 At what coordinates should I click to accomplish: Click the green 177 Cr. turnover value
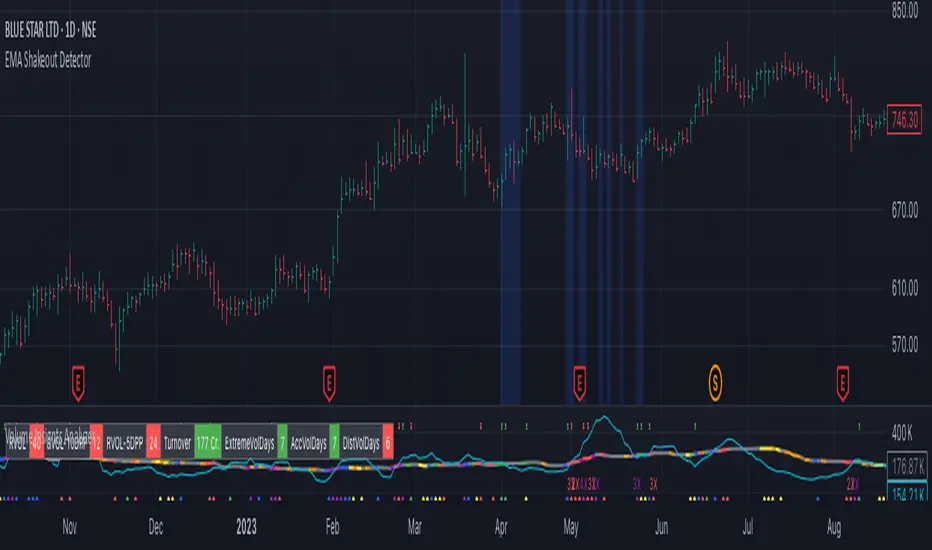tap(207, 443)
